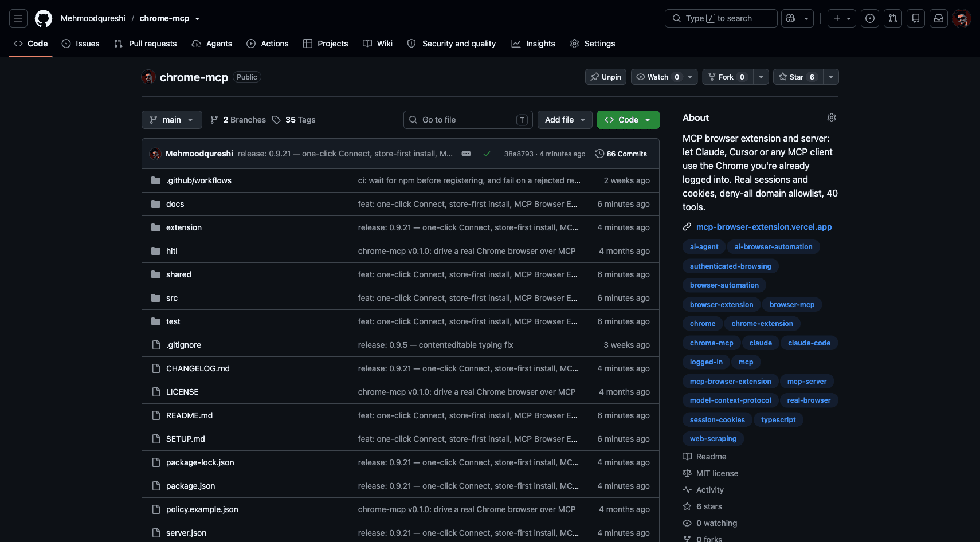Open the user avatar menu

(x=962, y=18)
